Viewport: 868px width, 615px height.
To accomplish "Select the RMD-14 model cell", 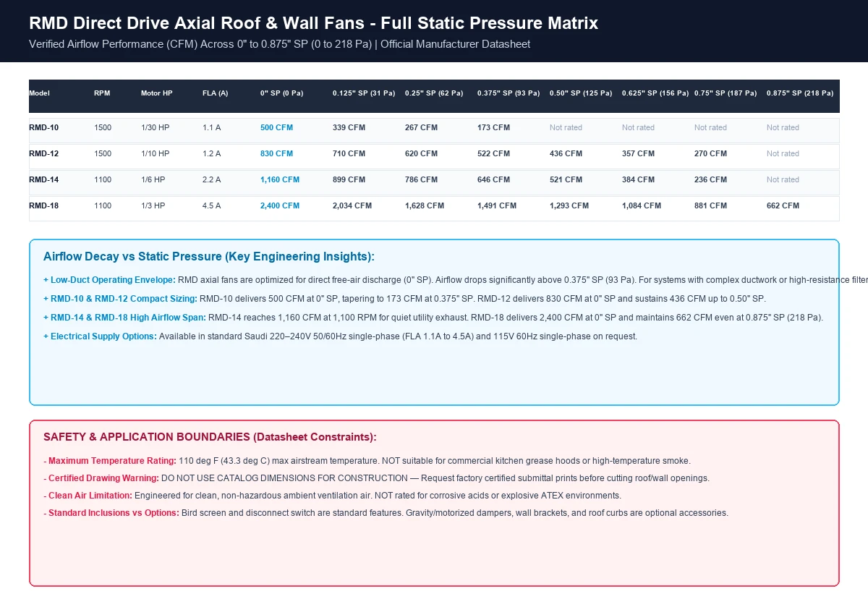I will pos(44,180).
